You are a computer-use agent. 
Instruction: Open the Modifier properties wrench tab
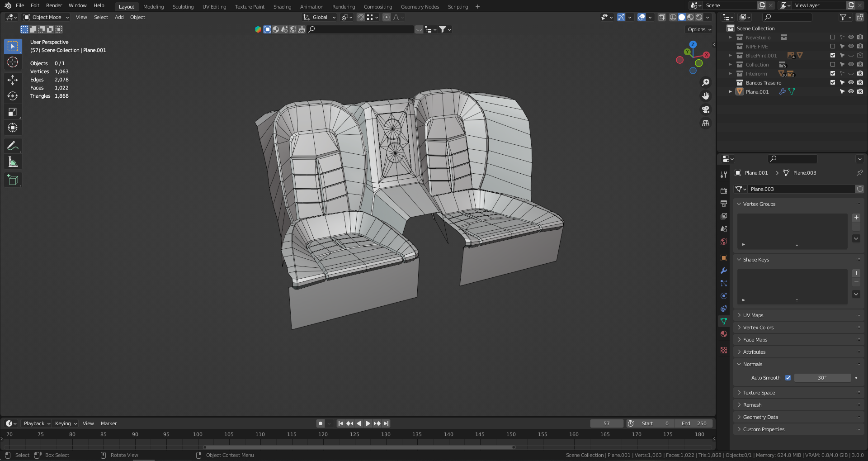tap(724, 271)
